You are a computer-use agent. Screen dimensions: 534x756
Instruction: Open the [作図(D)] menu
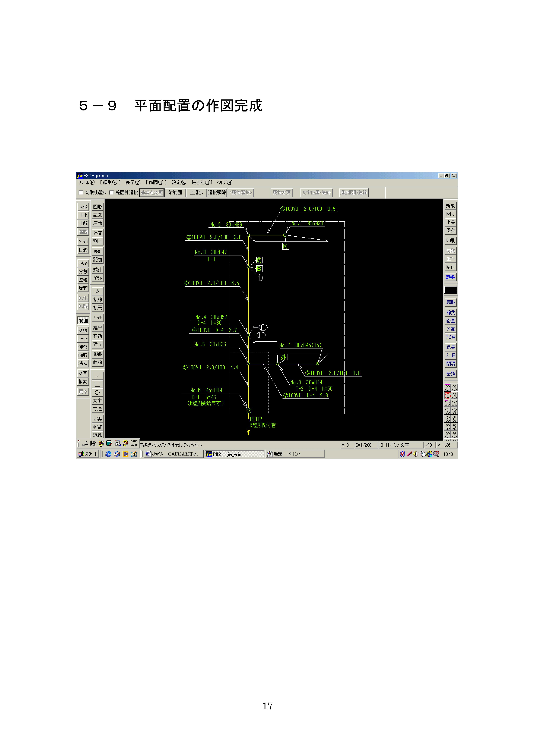[x=156, y=182]
